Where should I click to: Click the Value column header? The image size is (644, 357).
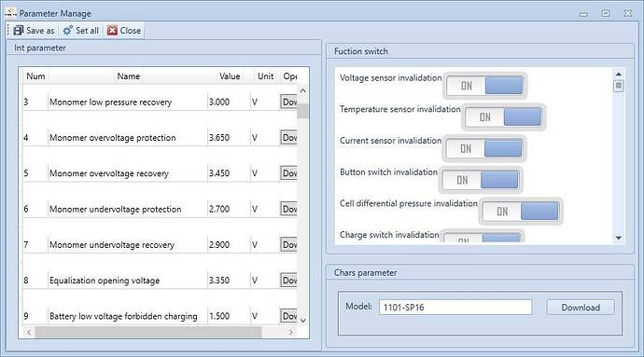point(230,76)
